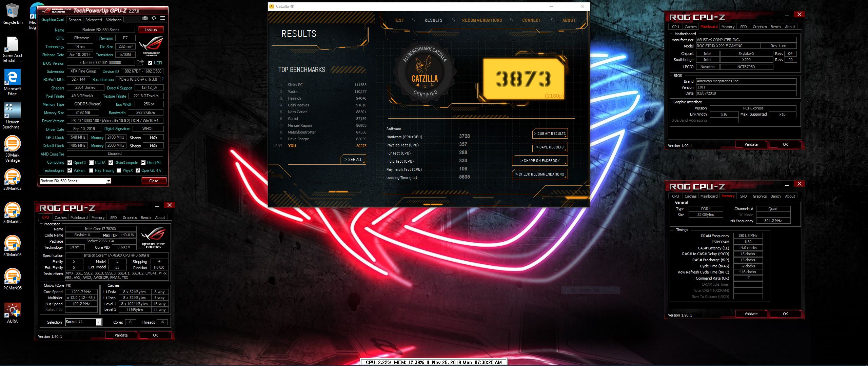Image resolution: width=868 pixels, height=366 pixels.
Task: Click SAVE RESULTS button
Action: coord(550,147)
